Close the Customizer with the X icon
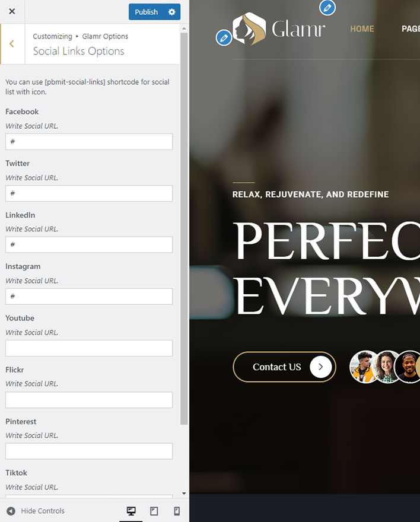Viewport: 420px width, 522px height. (x=12, y=11)
